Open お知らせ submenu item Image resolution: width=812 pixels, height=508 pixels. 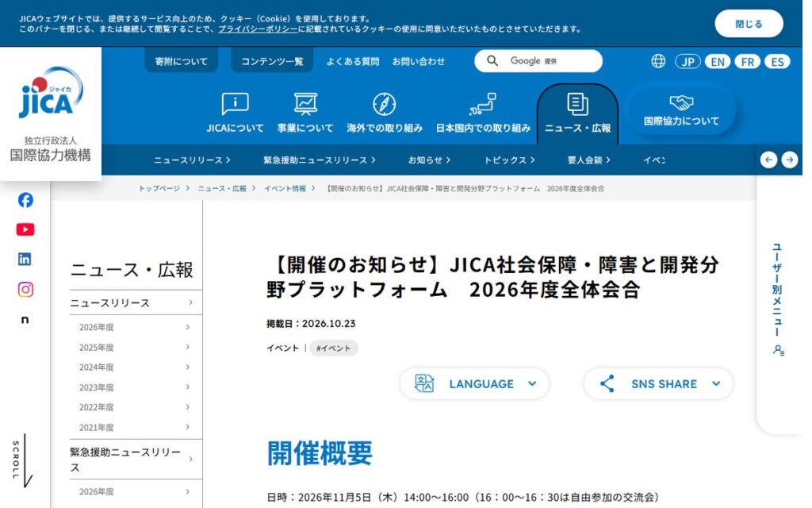[x=429, y=160]
